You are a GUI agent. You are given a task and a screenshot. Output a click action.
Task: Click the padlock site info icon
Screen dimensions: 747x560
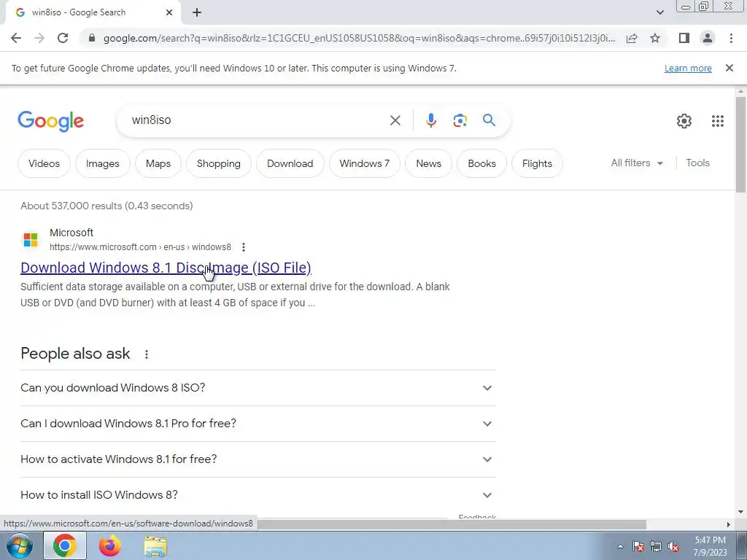pyautogui.click(x=92, y=38)
